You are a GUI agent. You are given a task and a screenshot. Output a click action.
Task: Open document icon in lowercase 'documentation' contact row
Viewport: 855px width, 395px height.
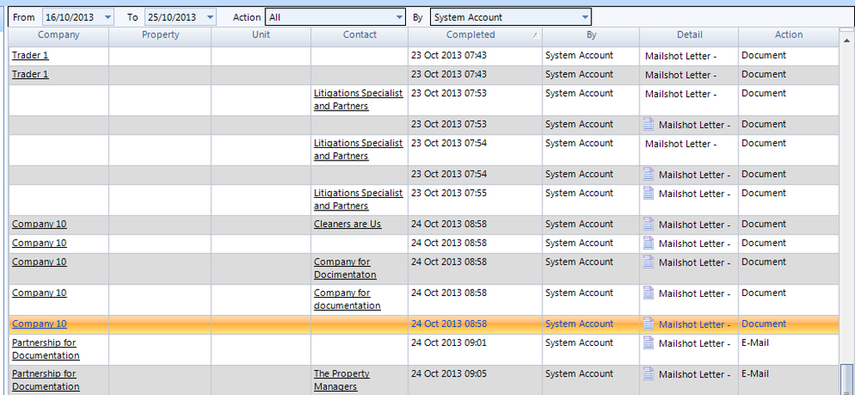click(x=648, y=292)
